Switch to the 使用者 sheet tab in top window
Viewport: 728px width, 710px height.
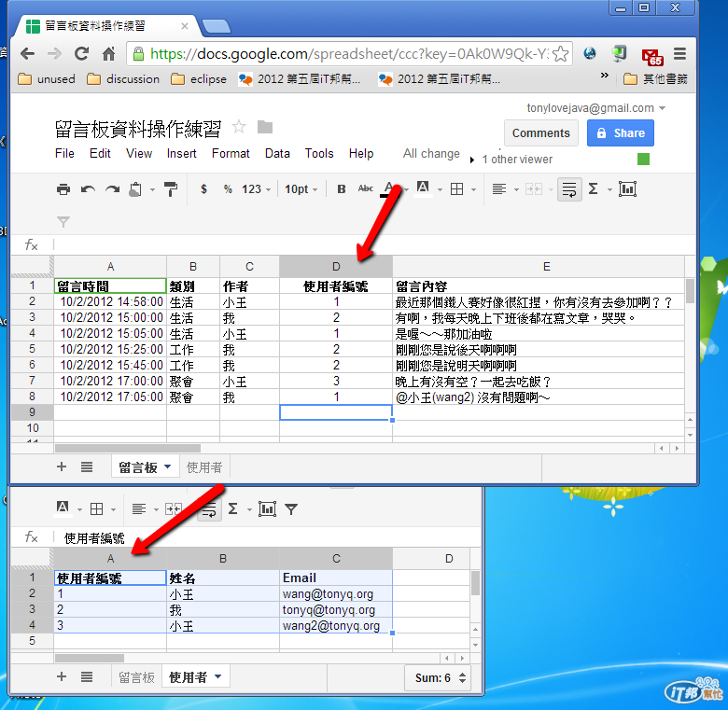coord(204,466)
